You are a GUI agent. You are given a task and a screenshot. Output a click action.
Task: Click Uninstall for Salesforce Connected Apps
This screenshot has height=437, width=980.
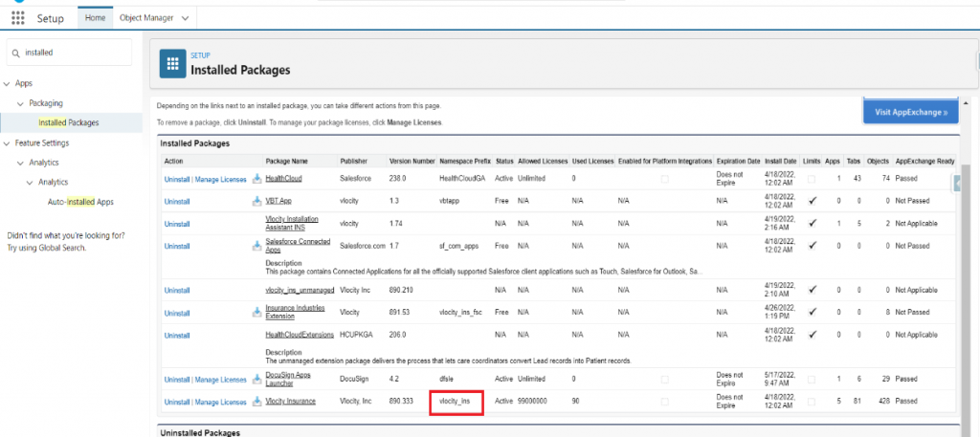click(177, 247)
